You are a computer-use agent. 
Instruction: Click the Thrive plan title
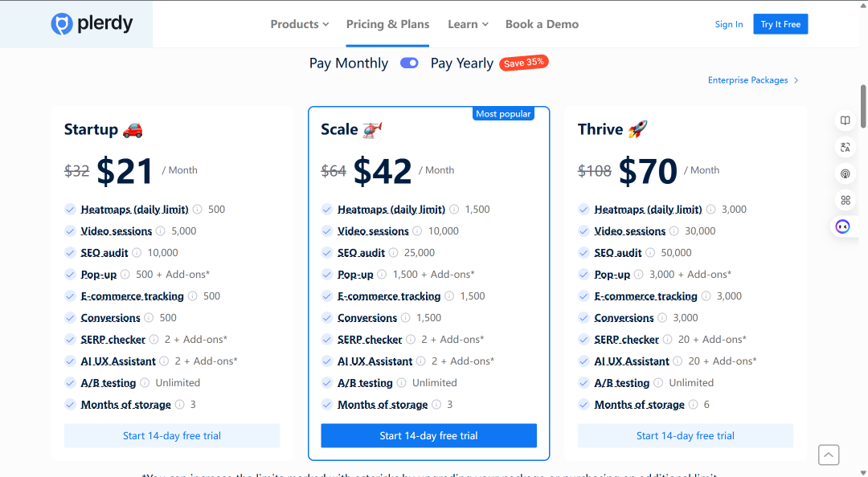600,129
